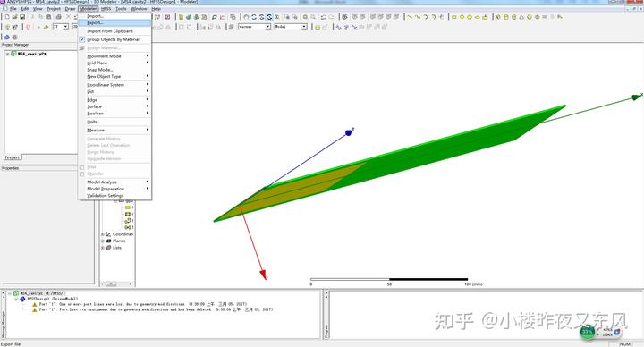Viewport: 644px width, 347px height.
Task: Expand MS4_cavity2 project in Project Manager
Action: pyautogui.click(x=7, y=54)
